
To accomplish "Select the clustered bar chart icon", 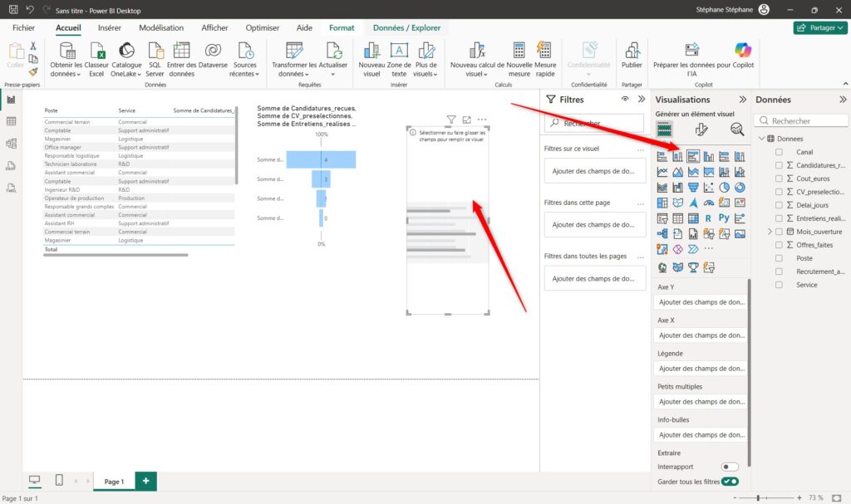I will (x=693, y=156).
